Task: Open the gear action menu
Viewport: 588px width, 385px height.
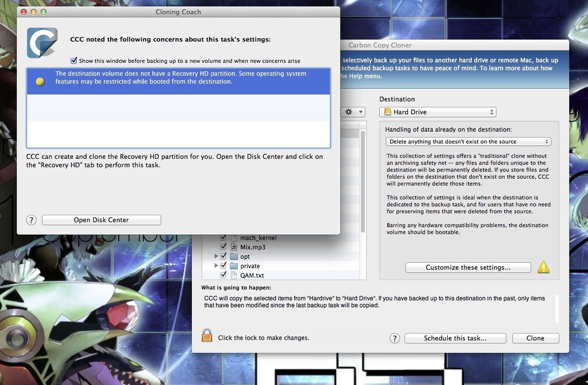Action: click(353, 112)
